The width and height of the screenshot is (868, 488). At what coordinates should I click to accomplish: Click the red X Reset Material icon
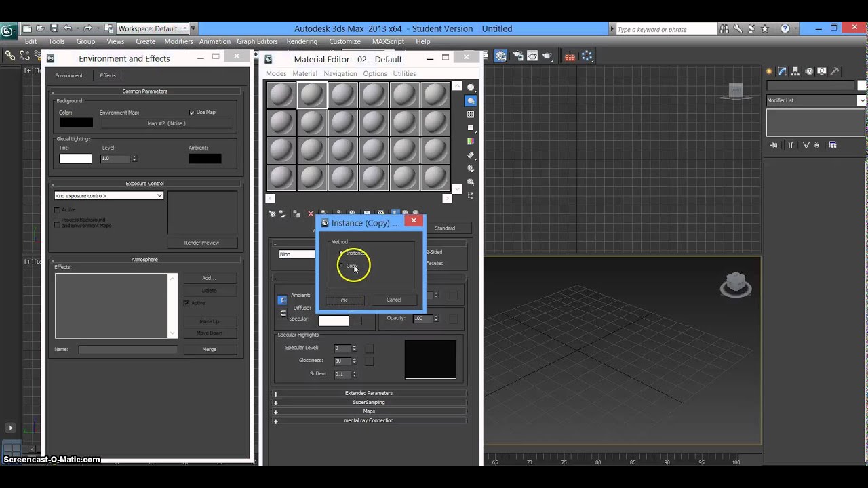[x=311, y=213]
